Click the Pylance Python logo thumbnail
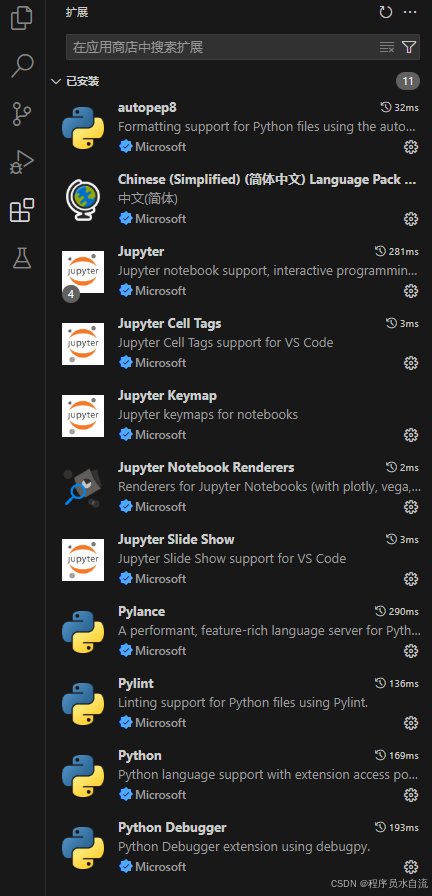The width and height of the screenshot is (432, 896). pyautogui.click(x=83, y=632)
